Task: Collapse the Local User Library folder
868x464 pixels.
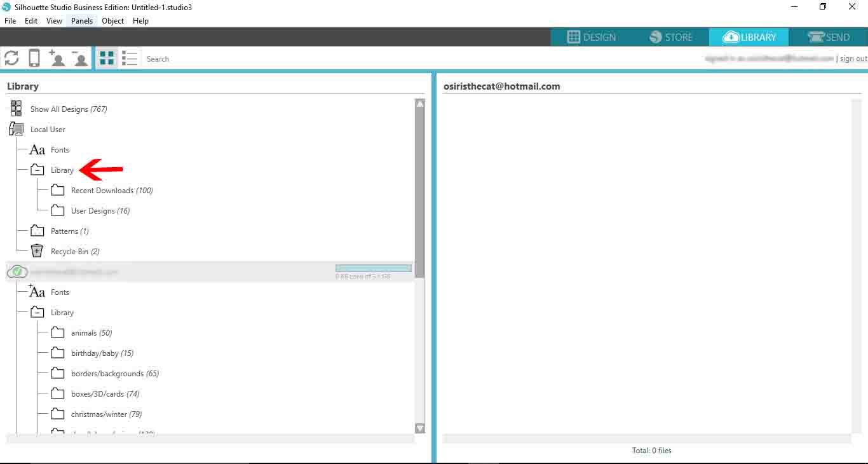Action: [x=37, y=170]
